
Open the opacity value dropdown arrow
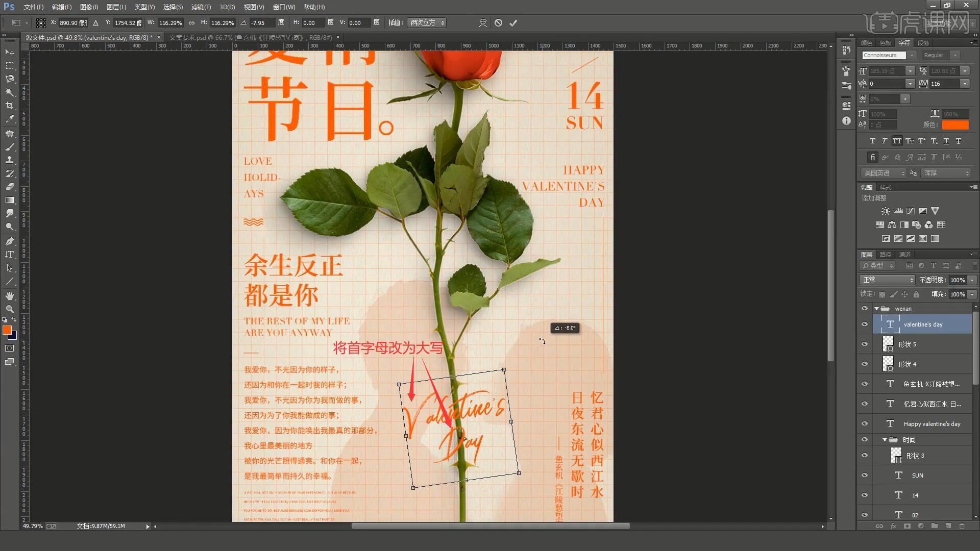[972, 280]
